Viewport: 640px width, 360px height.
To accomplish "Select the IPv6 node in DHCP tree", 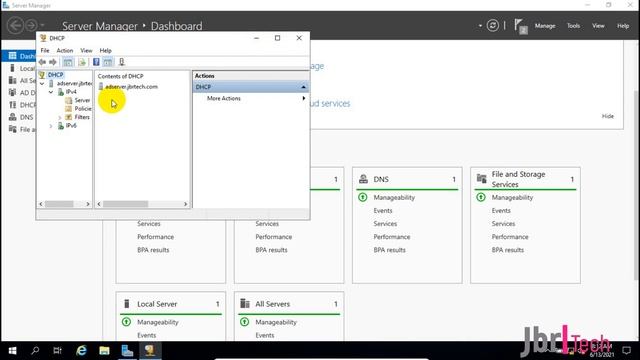I will (x=71, y=126).
